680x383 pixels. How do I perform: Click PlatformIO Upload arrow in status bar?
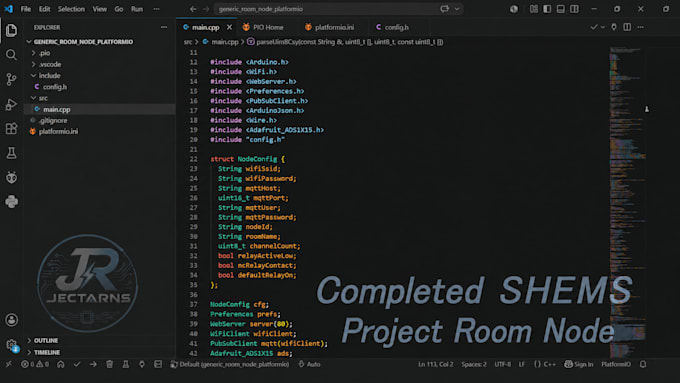(x=93, y=364)
